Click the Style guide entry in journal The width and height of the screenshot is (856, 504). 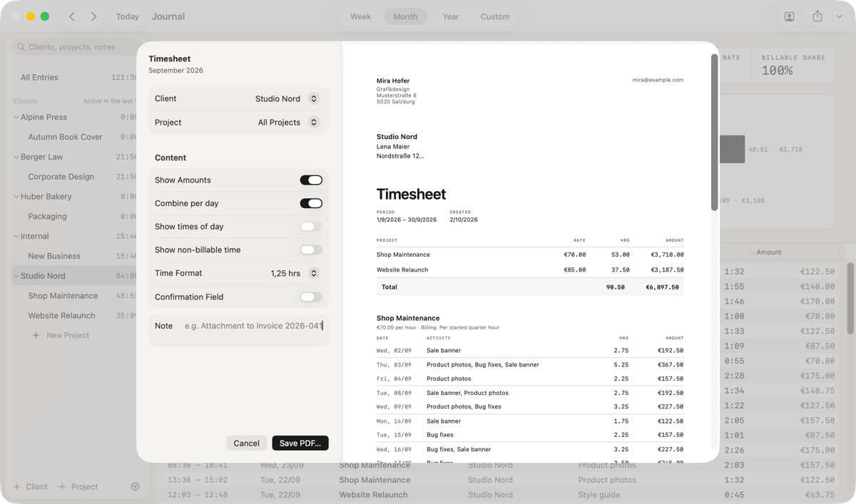[598, 495]
